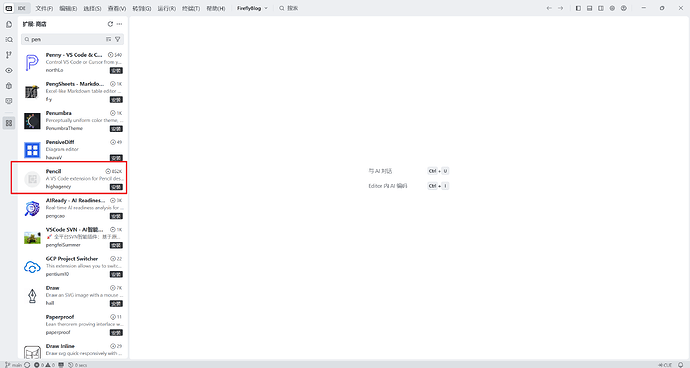The width and height of the screenshot is (690, 368).
Task: Click publisher name "PenumbraTheme"
Action: 64,129
